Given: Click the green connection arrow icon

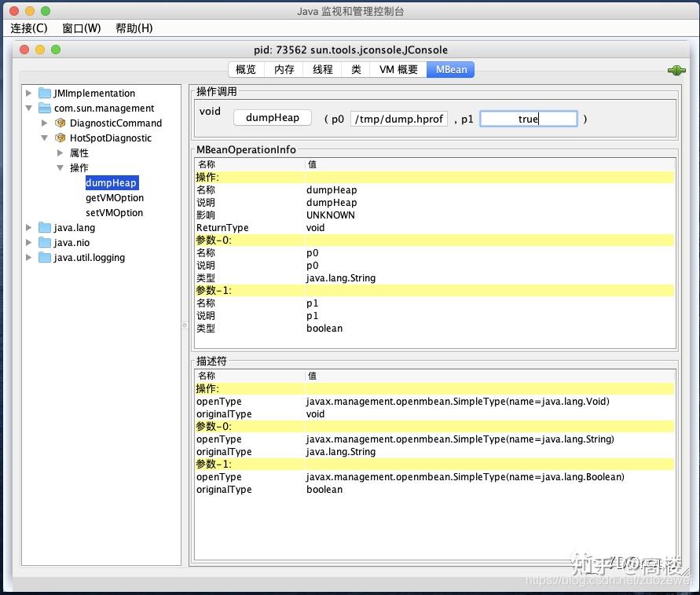Looking at the screenshot, I should pos(676,69).
